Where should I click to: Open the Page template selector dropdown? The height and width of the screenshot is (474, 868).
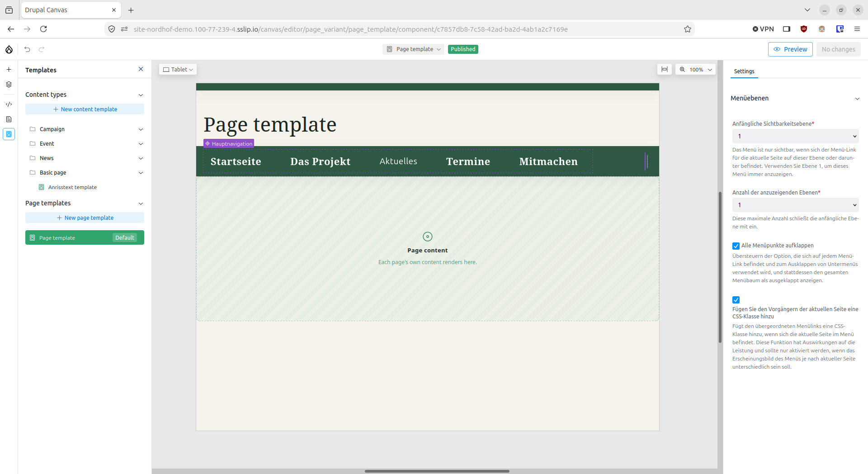[414, 49]
